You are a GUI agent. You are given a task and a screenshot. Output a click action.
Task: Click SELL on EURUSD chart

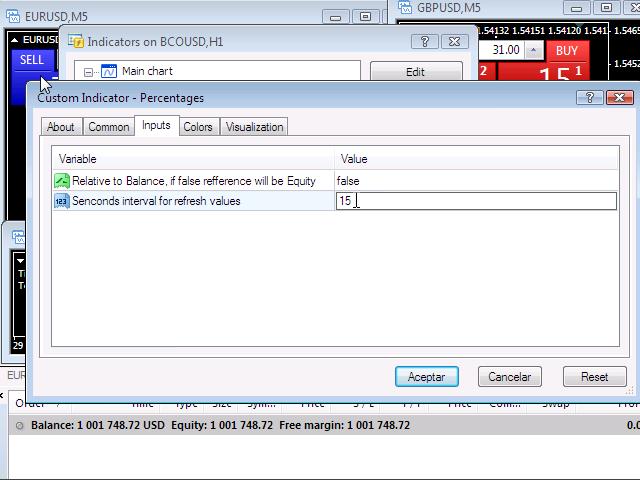[x=32, y=60]
